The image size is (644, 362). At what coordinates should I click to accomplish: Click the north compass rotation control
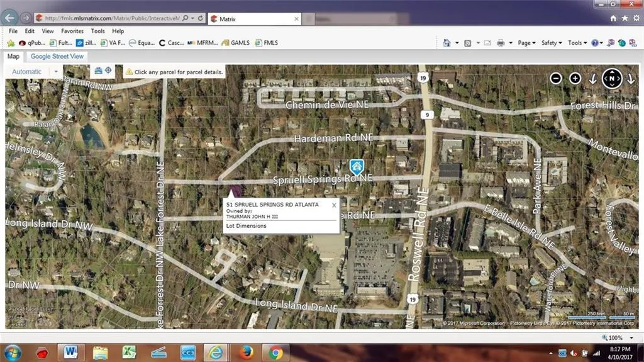pos(612,78)
